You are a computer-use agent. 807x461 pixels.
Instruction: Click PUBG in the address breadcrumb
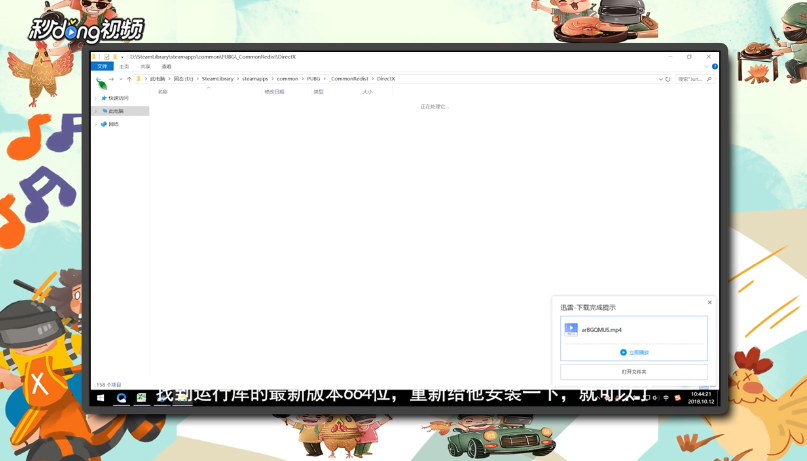[x=313, y=79]
